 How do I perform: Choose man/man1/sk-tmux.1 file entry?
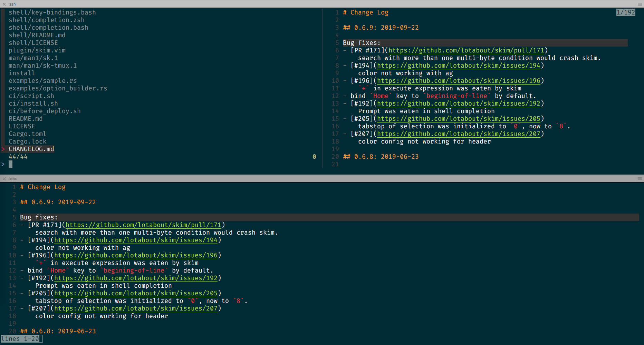pyautogui.click(x=43, y=66)
